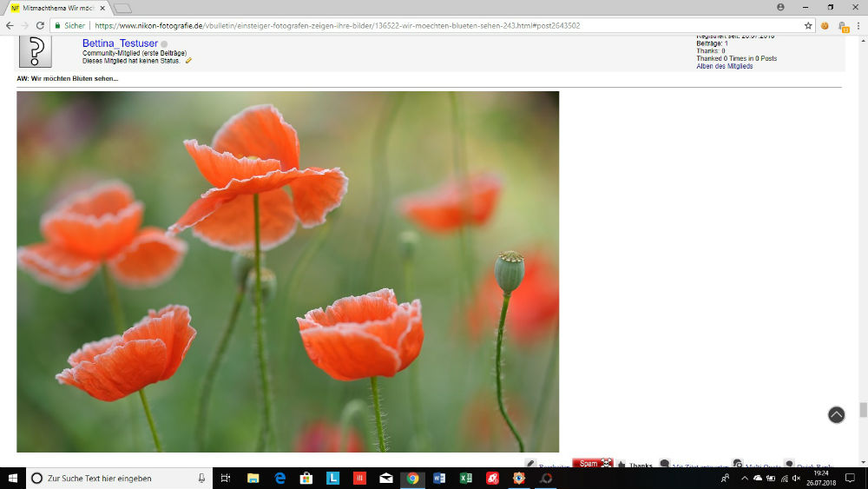Open File Explorer from the taskbar

253,478
